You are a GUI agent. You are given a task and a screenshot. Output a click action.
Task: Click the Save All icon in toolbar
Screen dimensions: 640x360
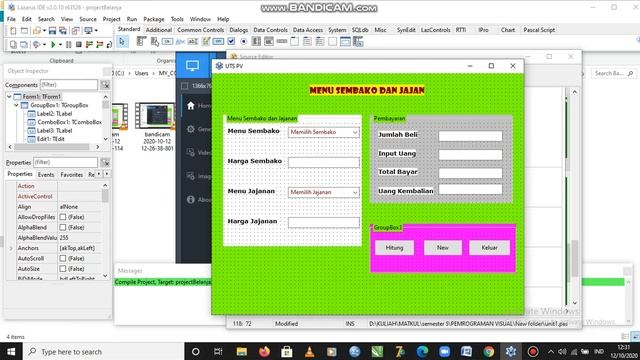[x=63, y=31]
